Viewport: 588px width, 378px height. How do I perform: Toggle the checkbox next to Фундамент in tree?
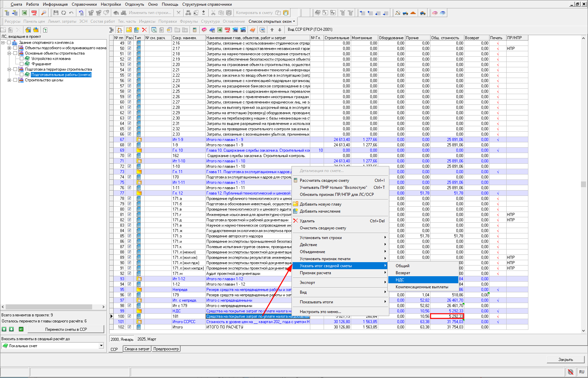click(22, 64)
